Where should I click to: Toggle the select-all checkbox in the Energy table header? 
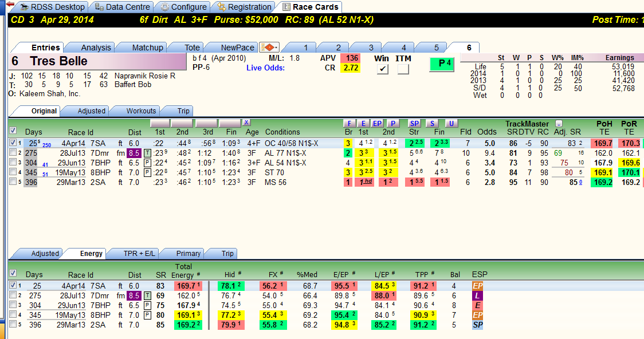tap(13, 273)
